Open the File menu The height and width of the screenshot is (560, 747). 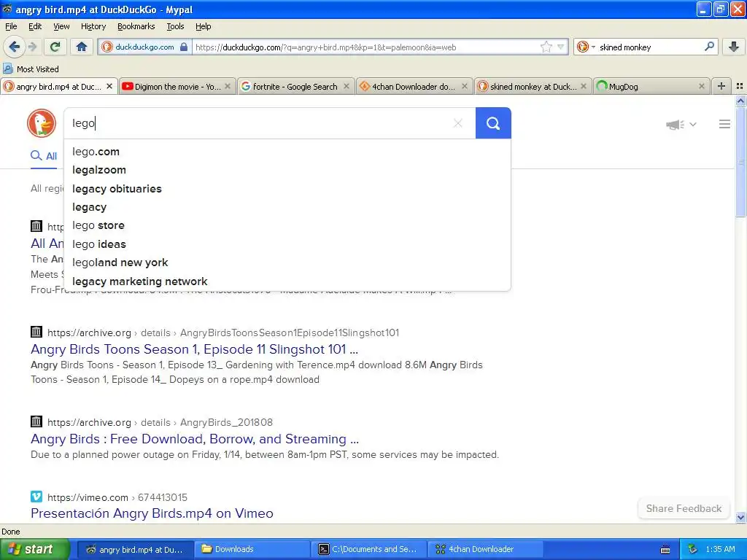pyautogui.click(x=11, y=26)
